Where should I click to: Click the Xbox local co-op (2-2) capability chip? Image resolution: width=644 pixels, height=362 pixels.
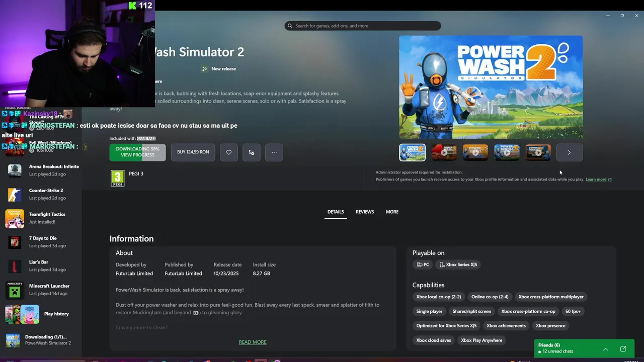pyautogui.click(x=439, y=297)
